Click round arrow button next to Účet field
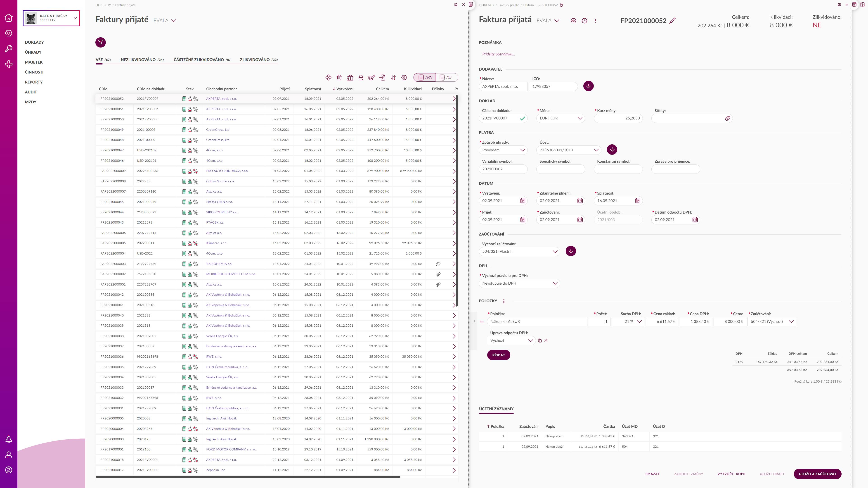Image resolution: width=868 pixels, height=488 pixels. [612, 149]
